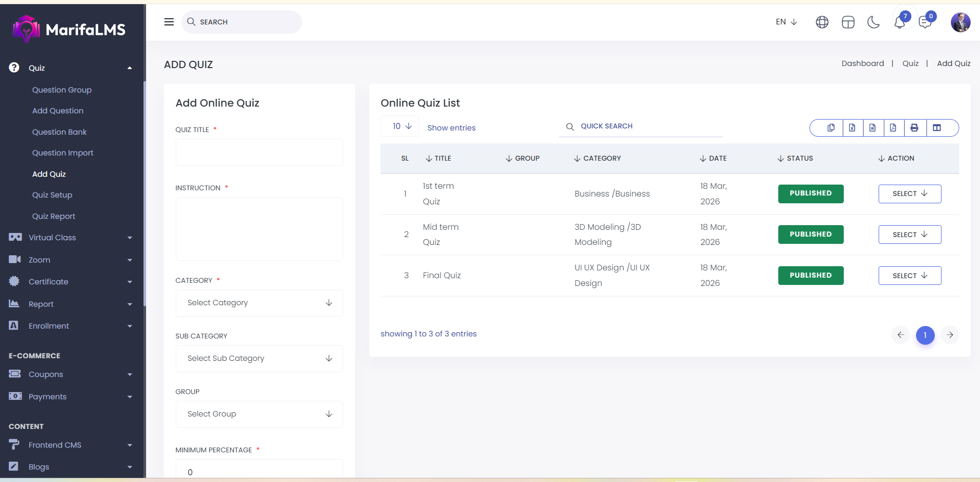
Task: Go to Quiz Setup menu item
Action: pyautogui.click(x=52, y=195)
